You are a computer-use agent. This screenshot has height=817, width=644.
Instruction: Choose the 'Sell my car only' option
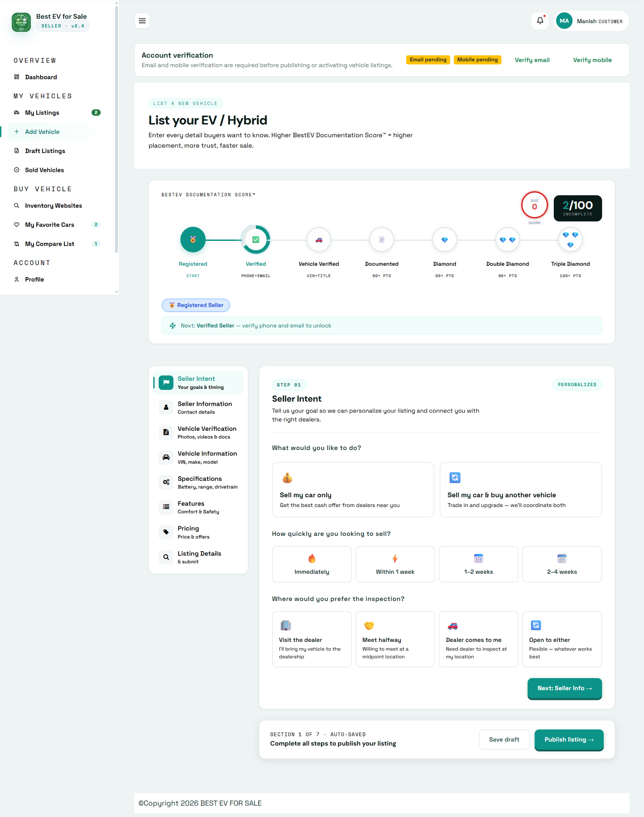coord(353,490)
